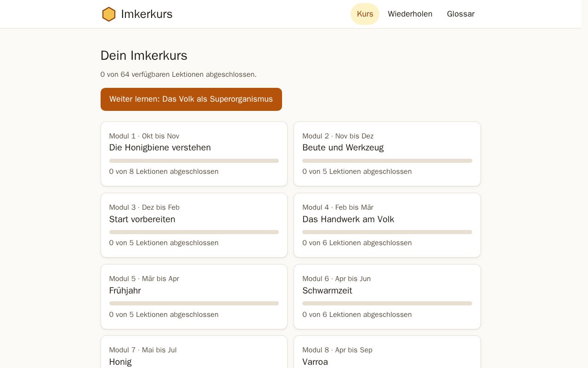Click progress bar of Frühjahr module
The image size is (588, 368).
click(194, 304)
